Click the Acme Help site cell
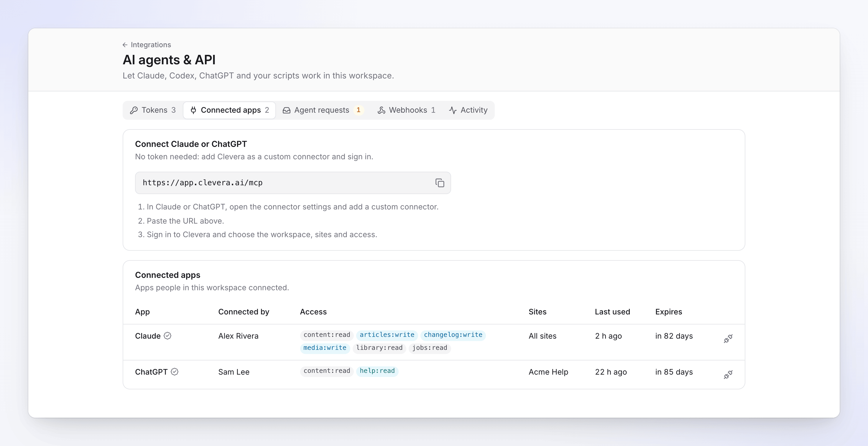This screenshot has width=868, height=446. [548, 372]
